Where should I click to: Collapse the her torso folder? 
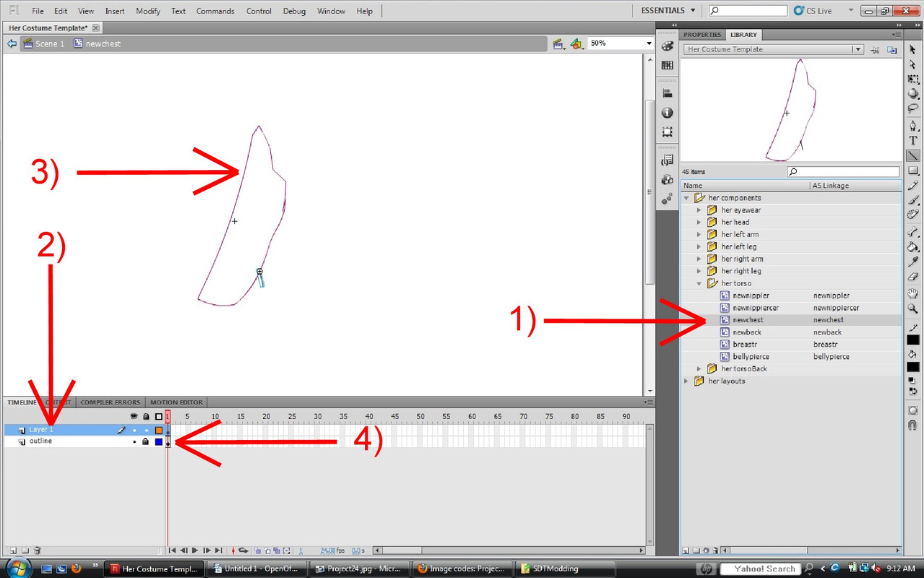tap(699, 284)
